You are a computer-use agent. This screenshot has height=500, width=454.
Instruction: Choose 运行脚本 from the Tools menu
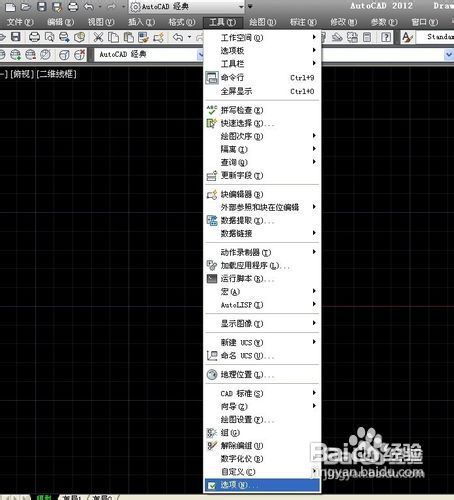pyautogui.click(x=262, y=279)
